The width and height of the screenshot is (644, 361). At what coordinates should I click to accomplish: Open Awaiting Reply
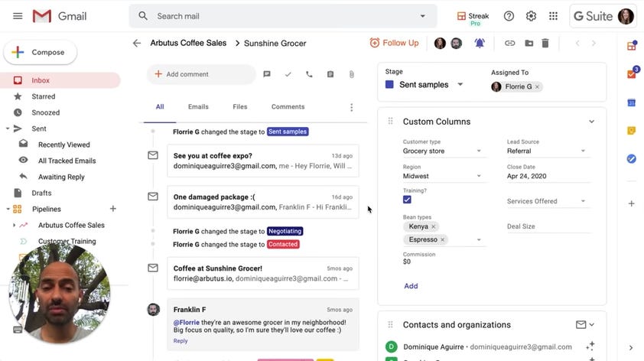click(61, 177)
